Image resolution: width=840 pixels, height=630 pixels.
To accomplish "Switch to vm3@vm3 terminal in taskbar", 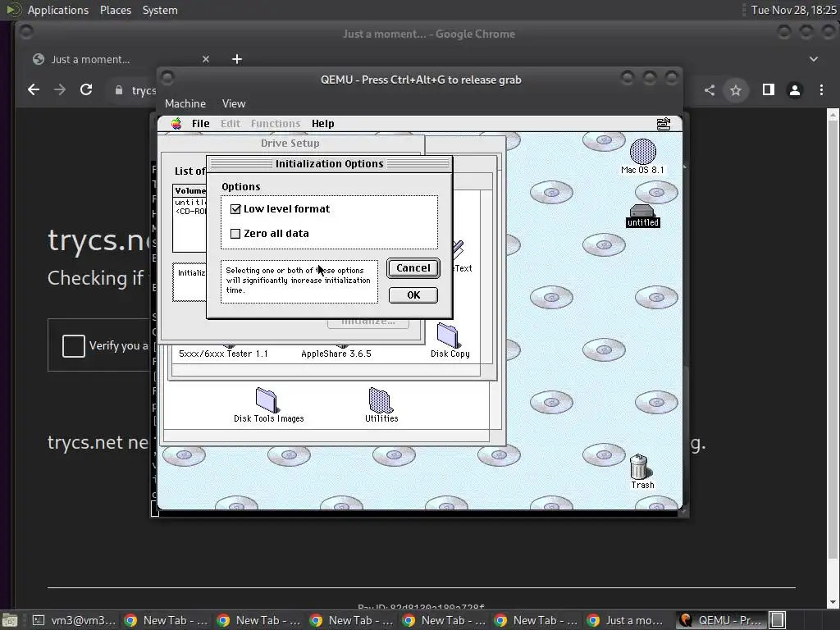I will pos(75,620).
